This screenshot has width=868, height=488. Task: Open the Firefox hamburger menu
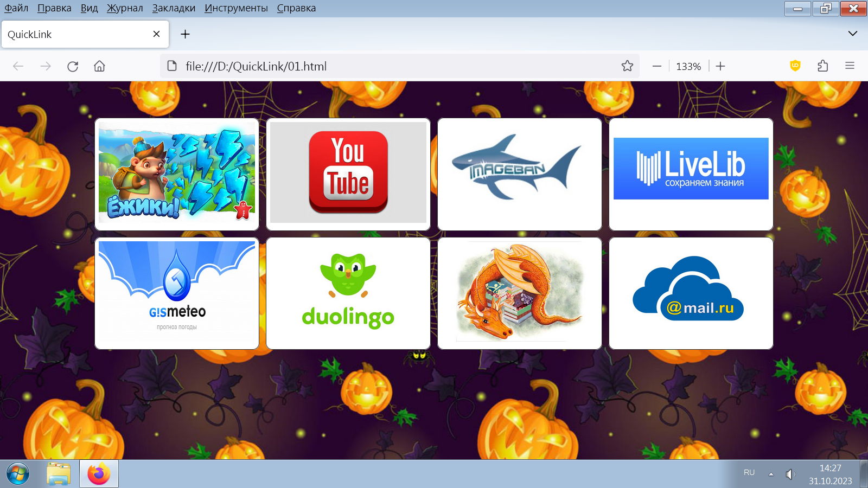tap(850, 66)
